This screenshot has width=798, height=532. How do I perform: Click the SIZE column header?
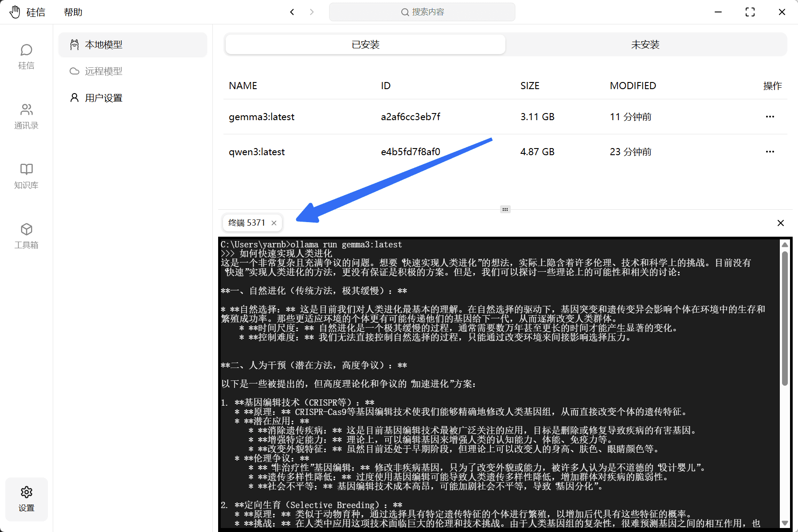(x=530, y=86)
